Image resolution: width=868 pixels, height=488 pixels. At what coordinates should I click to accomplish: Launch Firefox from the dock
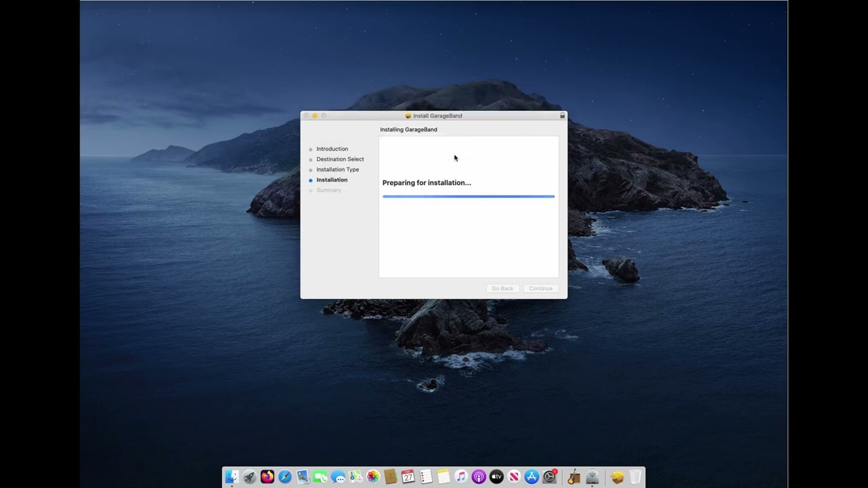click(267, 477)
